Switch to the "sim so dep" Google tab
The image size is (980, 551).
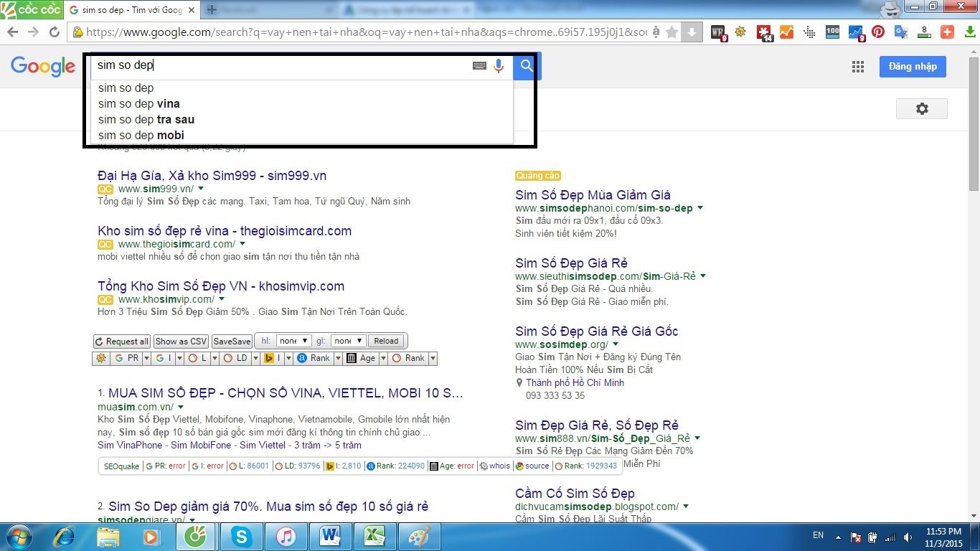131,10
